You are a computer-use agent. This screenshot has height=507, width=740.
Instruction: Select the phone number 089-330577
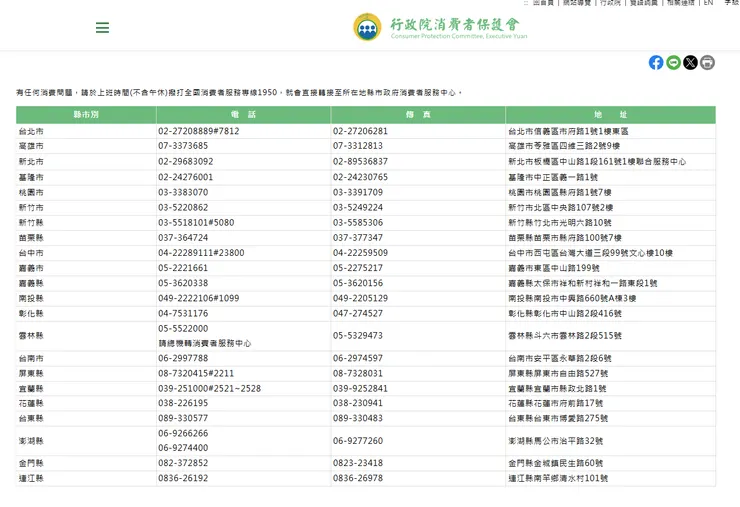point(183,418)
